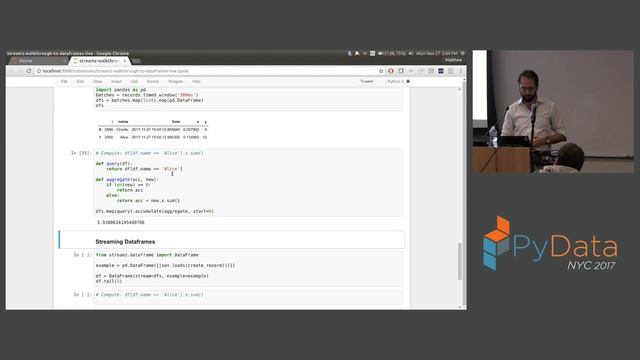Viewport: 640px width, 360px height.
Task: Click the localhost address bar
Action: point(209,71)
